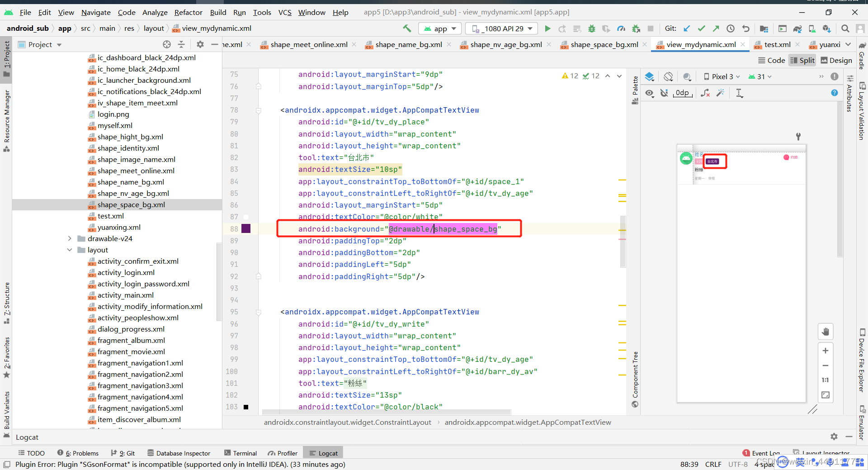Select design surface layers icon
Viewport: 868px width, 470px height.
tap(650, 76)
